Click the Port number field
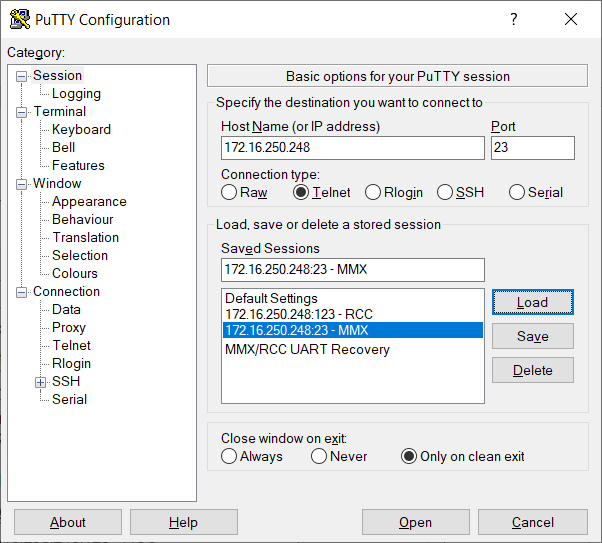This screenshot has width=602, height=543. 532,148
